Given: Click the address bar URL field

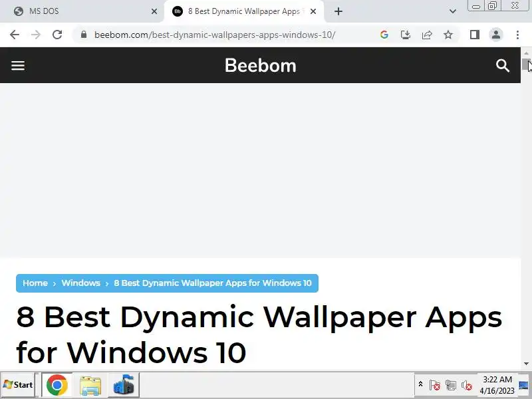Looking at the screenshot, I should point(214,35).
